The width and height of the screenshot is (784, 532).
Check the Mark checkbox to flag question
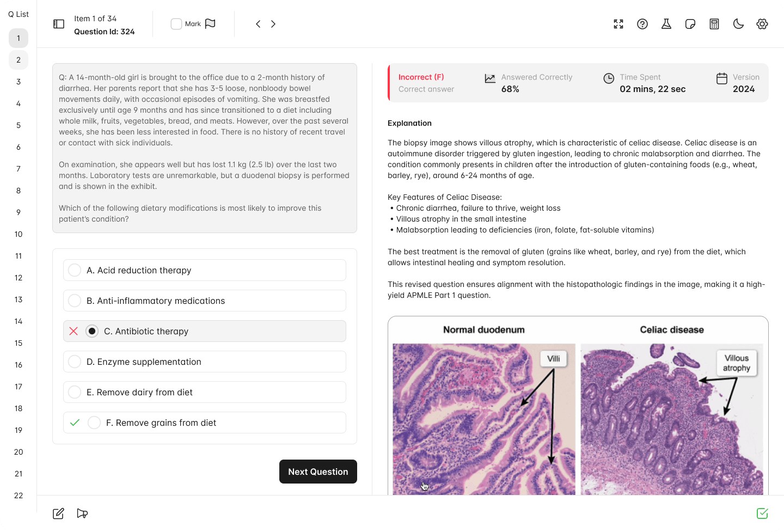(x=176, y=24)
